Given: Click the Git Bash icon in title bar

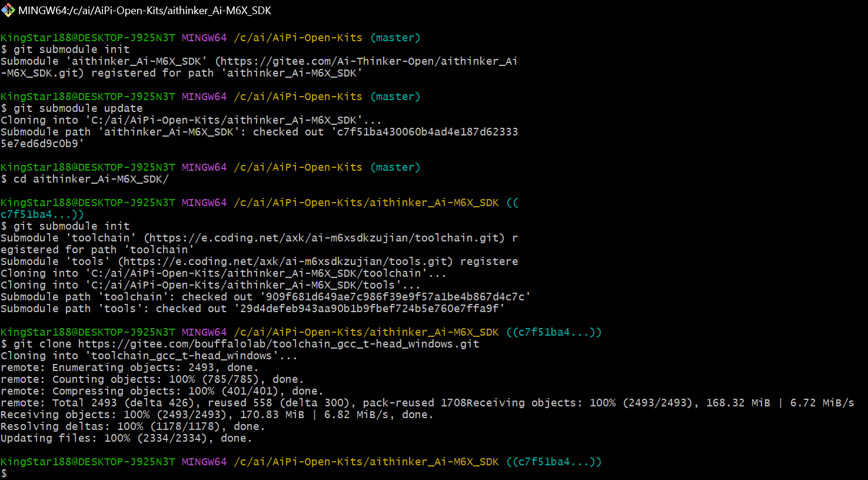Looking at the screenshot, I should pyautogui.click(x=8, y=10).
